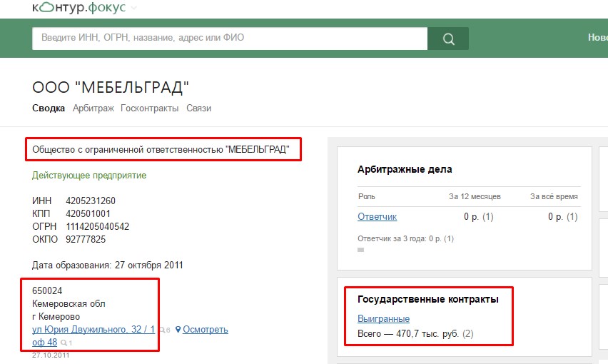Click the map pin icon beside Осмотреть
The width and height of the screenshot is (608, 364).
[178, 330]
